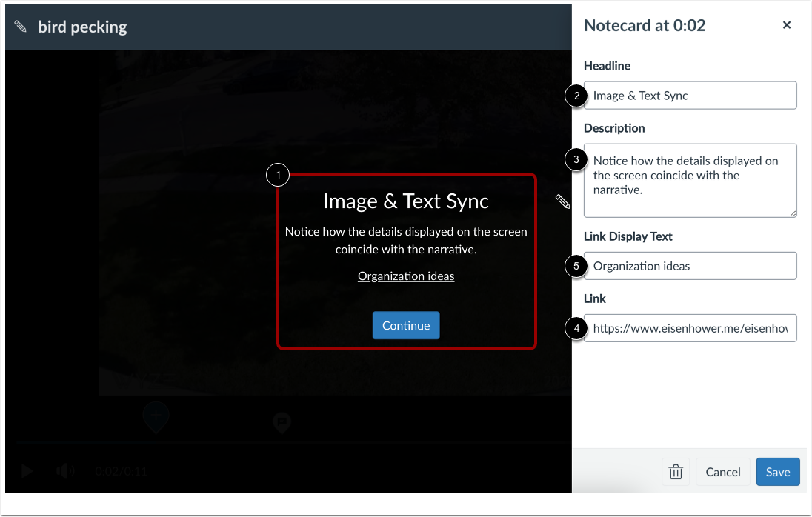Open the Organization ideas link

[x=406, y=276]
